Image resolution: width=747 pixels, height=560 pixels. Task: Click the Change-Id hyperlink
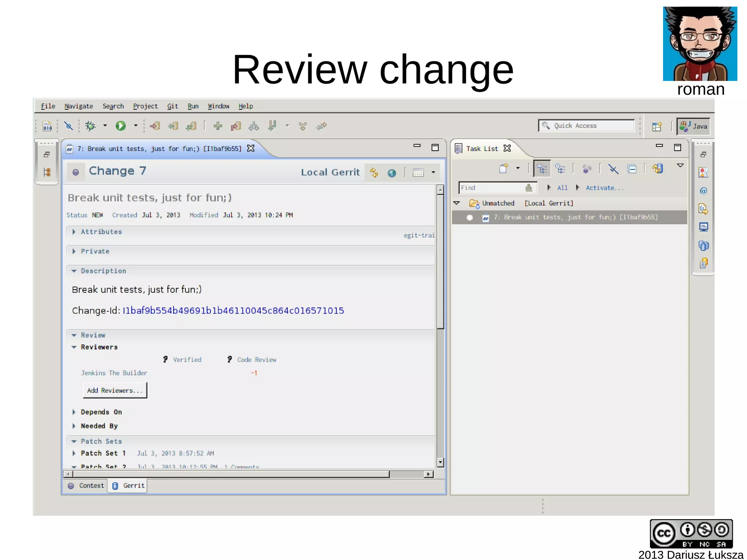[233, 310]
